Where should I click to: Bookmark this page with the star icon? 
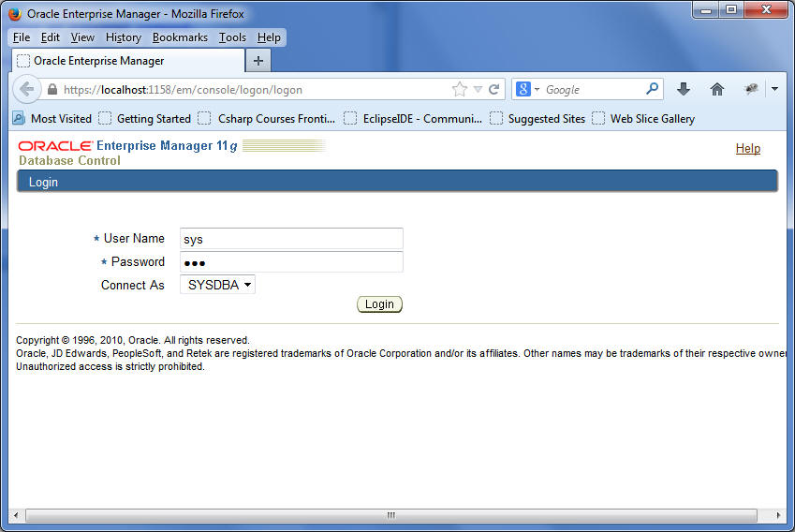tap(459, 90)
